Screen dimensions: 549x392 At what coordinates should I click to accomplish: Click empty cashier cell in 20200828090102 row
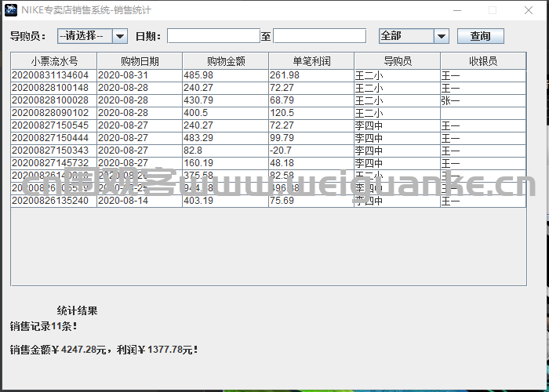click(x=483, y=114)
